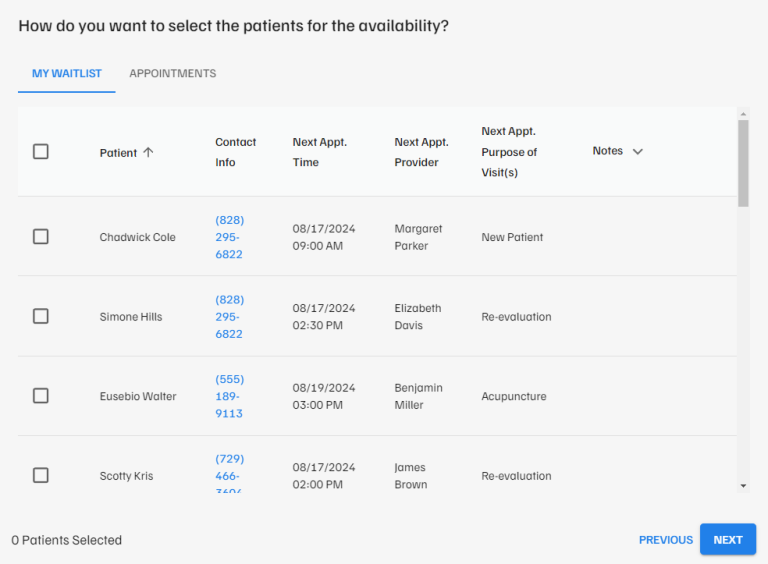
Task: Select the Chadwick Cole checkbox
Action: [x=41, y=237]
